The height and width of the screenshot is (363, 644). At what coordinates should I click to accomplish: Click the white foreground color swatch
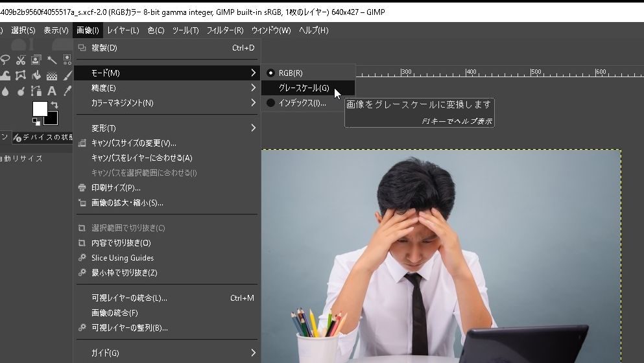point(39,108)
